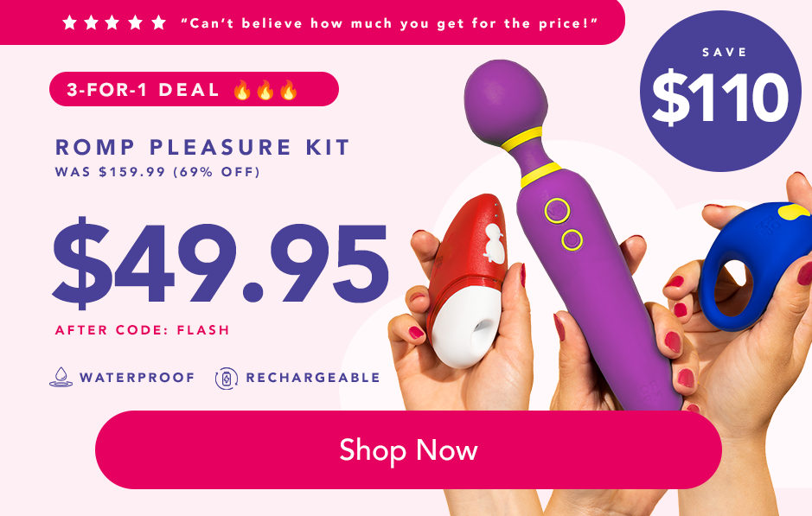Screen dimensions: 812x516
Task: Click the first flame emoji in deal badge
Action: pos(242,90)
